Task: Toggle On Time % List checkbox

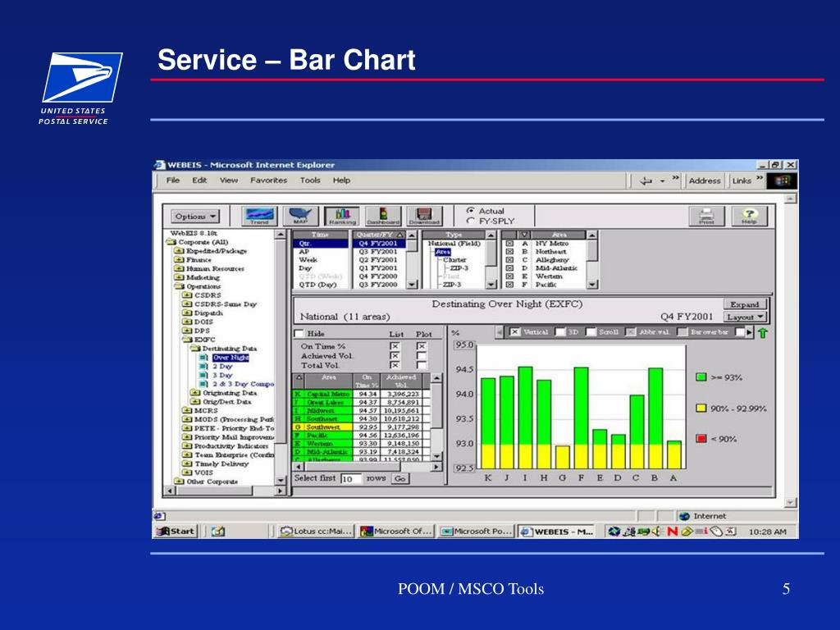Action: [x=395, y=346]
